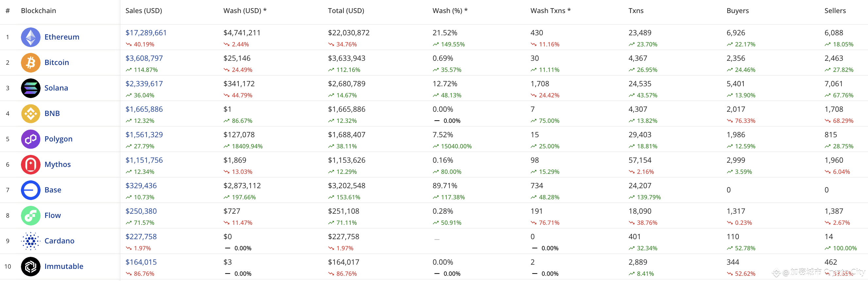Select Bitcoin total $3,633,943

pos(347,58)
